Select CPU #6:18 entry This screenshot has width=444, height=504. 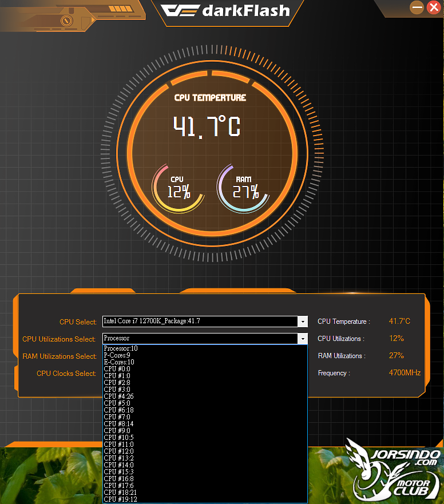pos(205,410)
